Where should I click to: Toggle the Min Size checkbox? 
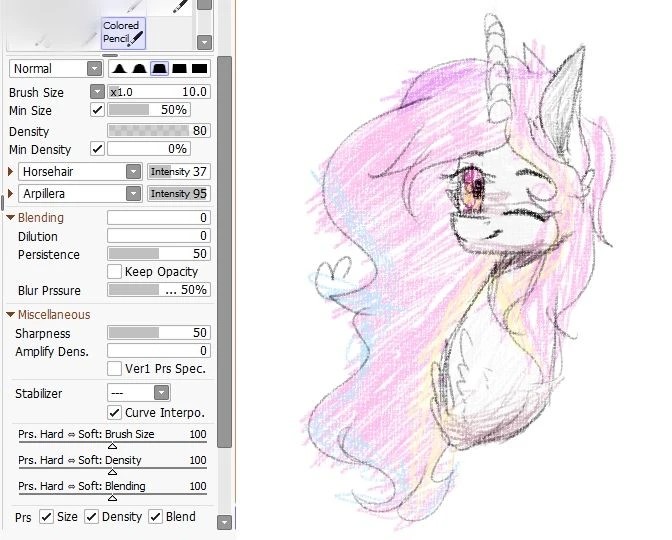click(x=97, y=110)
